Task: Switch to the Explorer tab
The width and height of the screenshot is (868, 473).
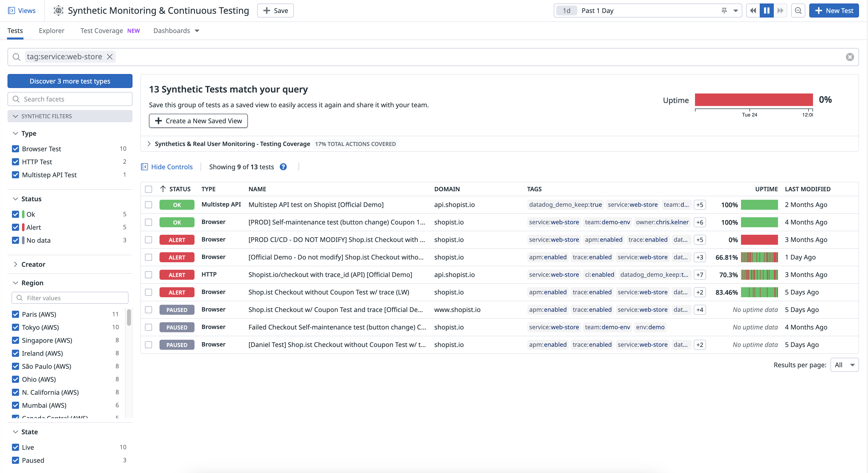Action: pos(51,31)
